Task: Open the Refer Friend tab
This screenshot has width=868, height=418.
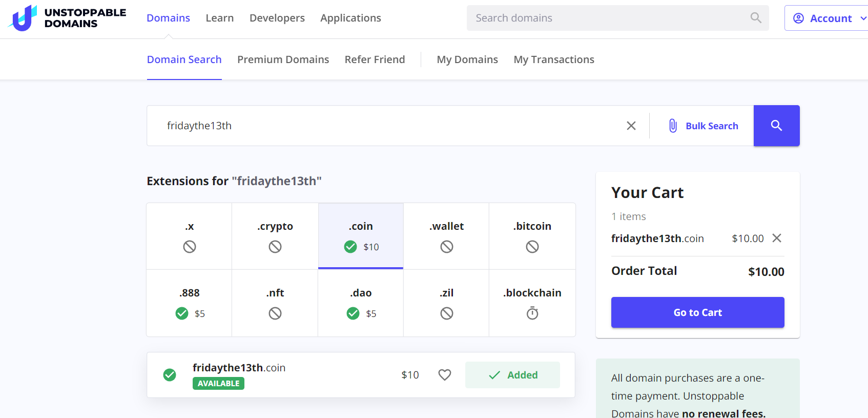Action: (x=375, y=59)
